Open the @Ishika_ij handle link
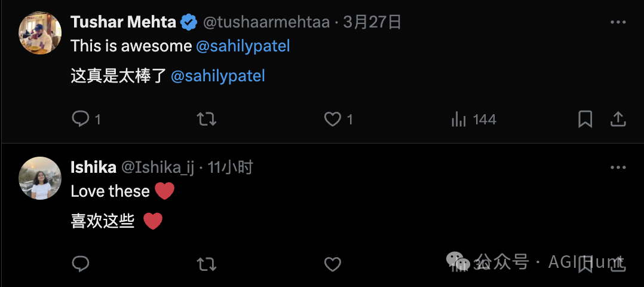 click(158, 168)
